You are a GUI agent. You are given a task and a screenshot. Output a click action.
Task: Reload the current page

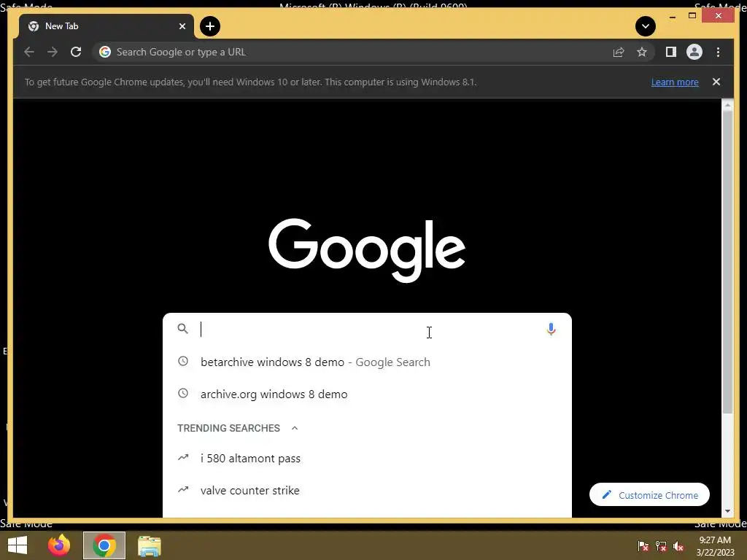76,52
